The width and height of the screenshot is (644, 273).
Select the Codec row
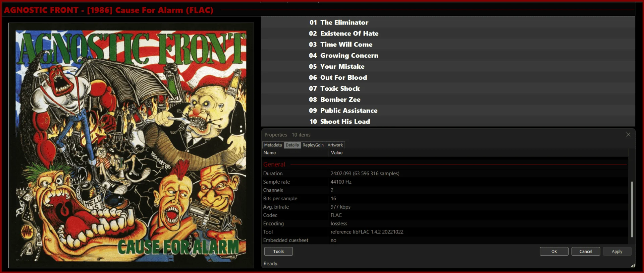tap(445, 215)
